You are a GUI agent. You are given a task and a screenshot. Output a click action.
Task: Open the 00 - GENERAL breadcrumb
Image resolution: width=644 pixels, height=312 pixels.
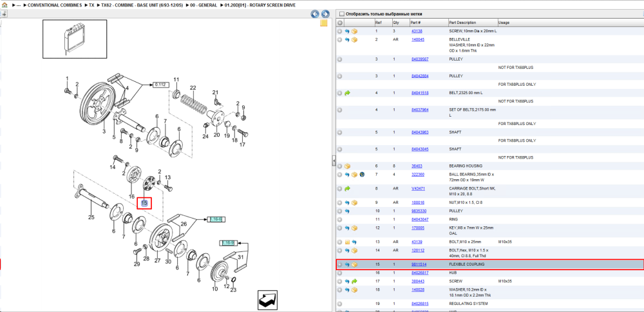pos(204,5)
